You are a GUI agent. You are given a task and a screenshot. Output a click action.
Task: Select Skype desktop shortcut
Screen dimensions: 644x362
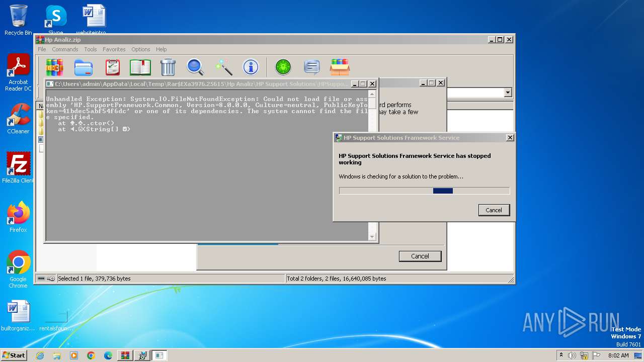click(x=55, y=20)
